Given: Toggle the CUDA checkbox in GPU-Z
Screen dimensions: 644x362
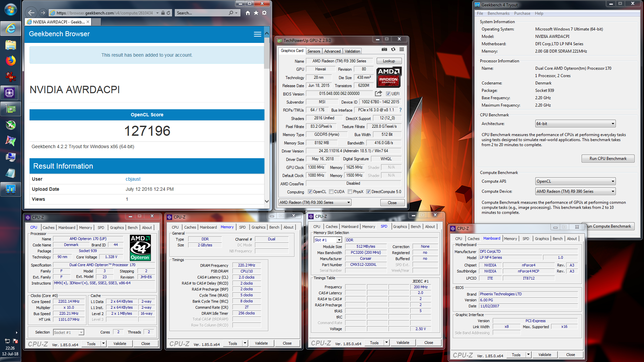Looking at the screenshot, I should point(331,192).
